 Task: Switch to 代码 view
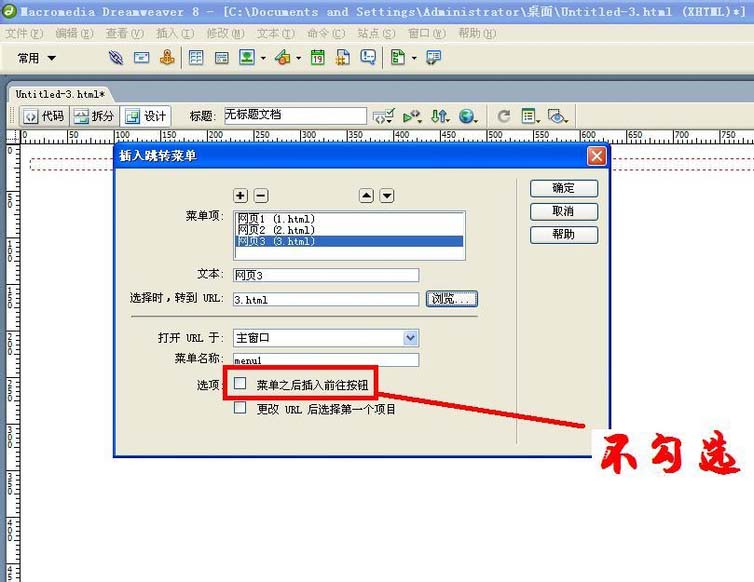(x=44, y=116)
